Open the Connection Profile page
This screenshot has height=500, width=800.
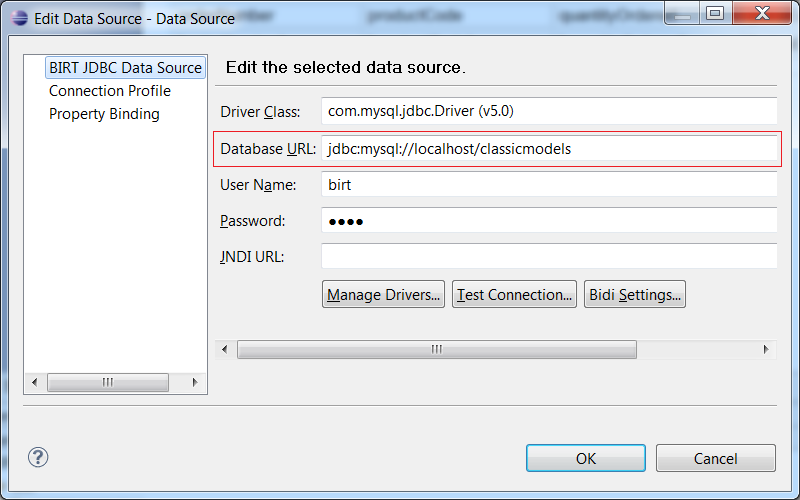coord(110,91)
